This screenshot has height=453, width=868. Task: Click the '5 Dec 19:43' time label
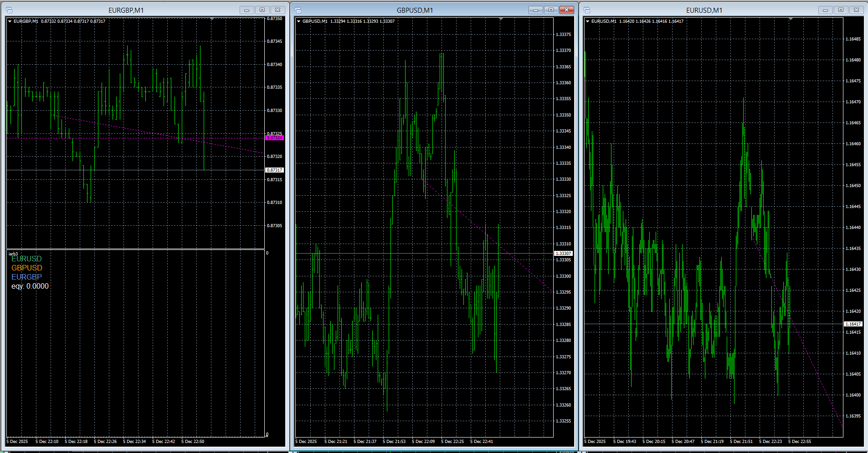click(625, 442)
